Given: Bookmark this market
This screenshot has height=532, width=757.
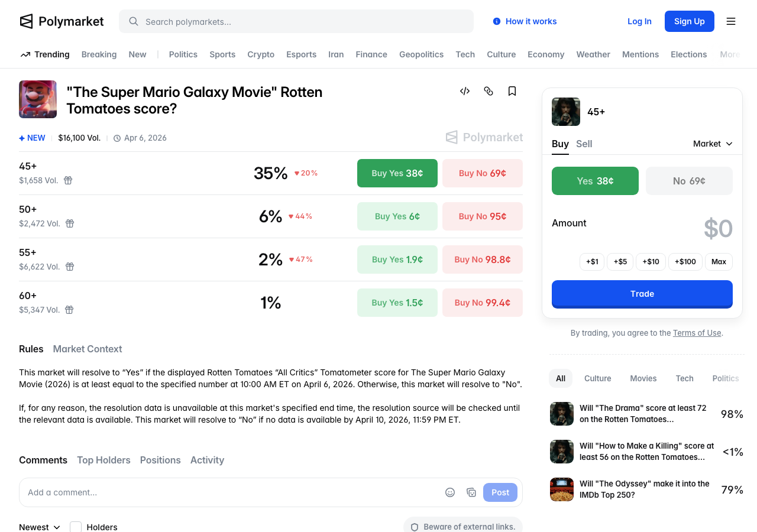Looking at the screenshot, I should point(512,91).
